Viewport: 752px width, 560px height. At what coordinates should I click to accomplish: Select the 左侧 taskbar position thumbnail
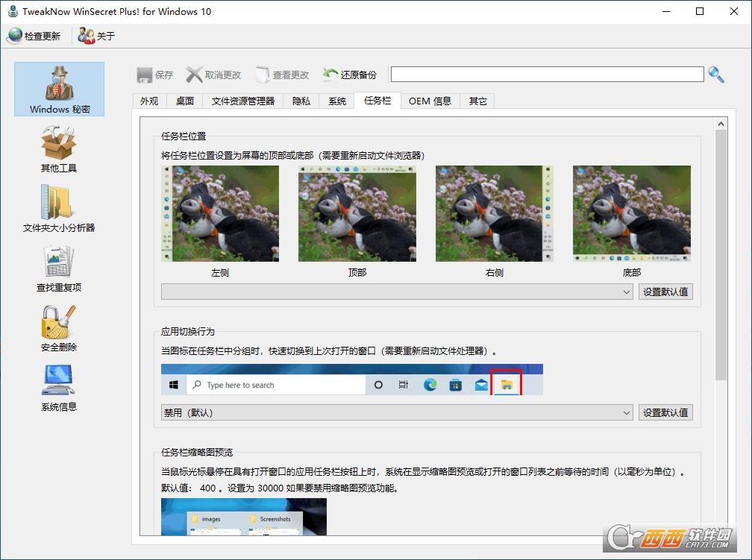pos(220,213)
